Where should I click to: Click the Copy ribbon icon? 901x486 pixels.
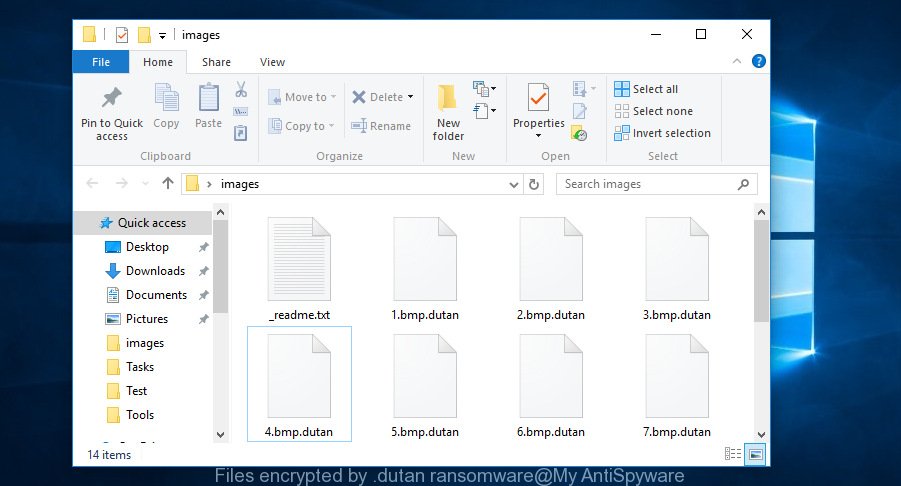pos(166,97)
